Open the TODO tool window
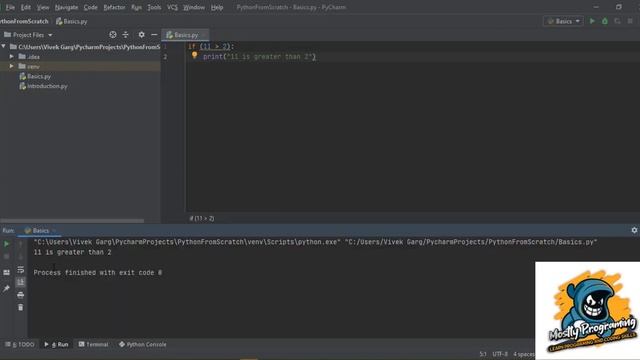Screen dimensions: 640x360 [20, 344]
